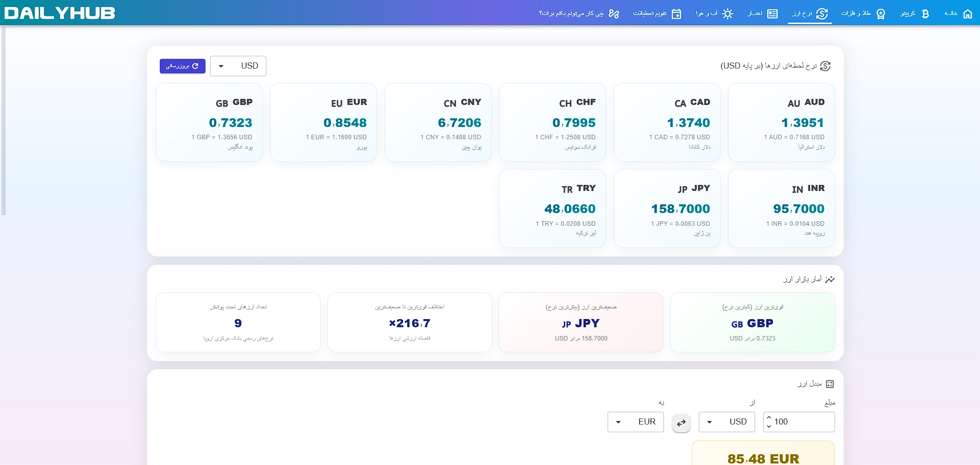Increase amount with the stepper up arrow
This screenshot has height=465, width=980.
[769, 418]
